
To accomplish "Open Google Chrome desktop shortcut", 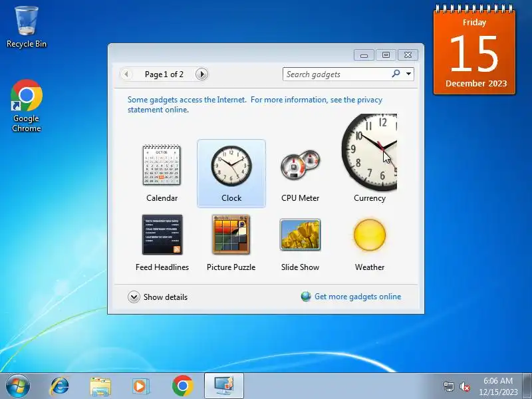I will pos(26,106).
